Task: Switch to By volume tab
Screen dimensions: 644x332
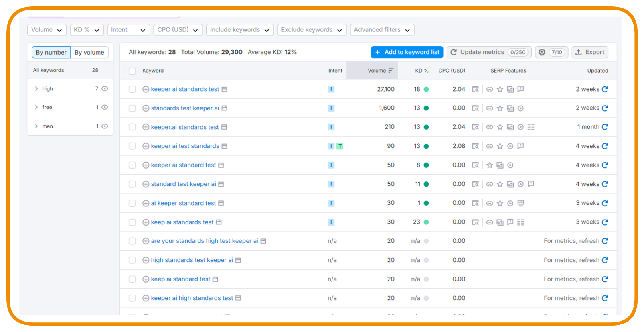Action: point(89,52)
